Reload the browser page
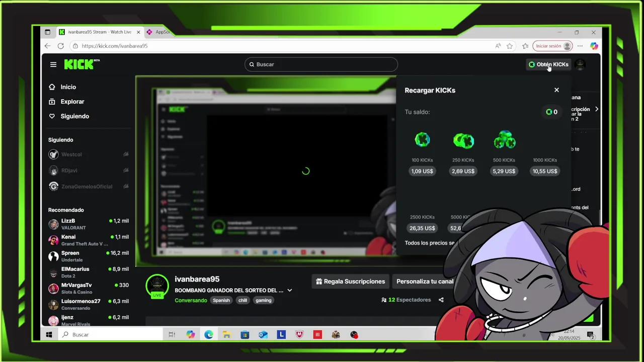 61,46
